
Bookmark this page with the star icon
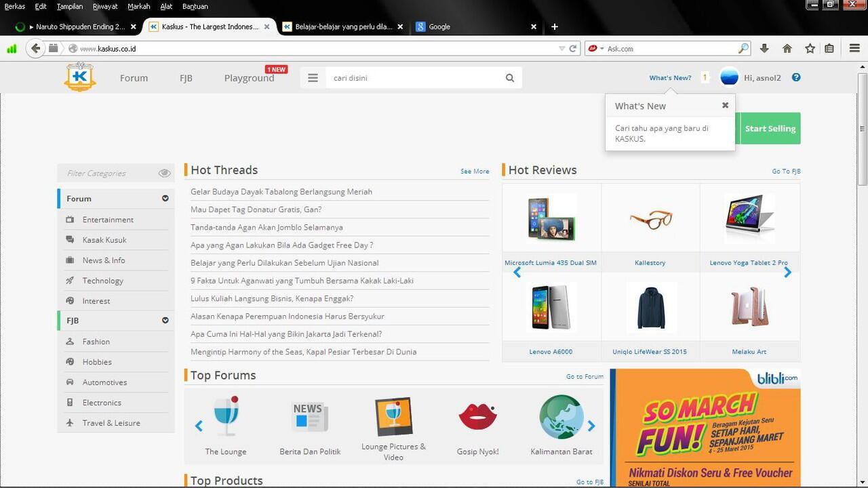tap(810, 48)
